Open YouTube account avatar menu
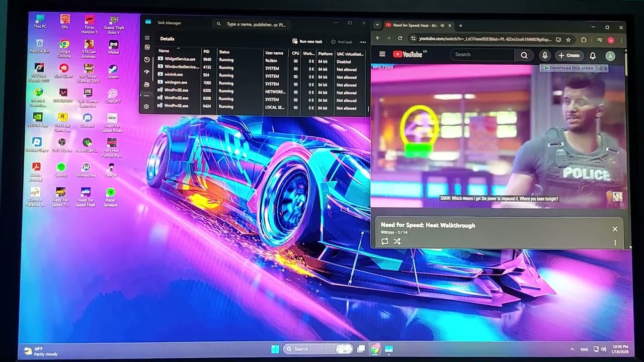 610,56
